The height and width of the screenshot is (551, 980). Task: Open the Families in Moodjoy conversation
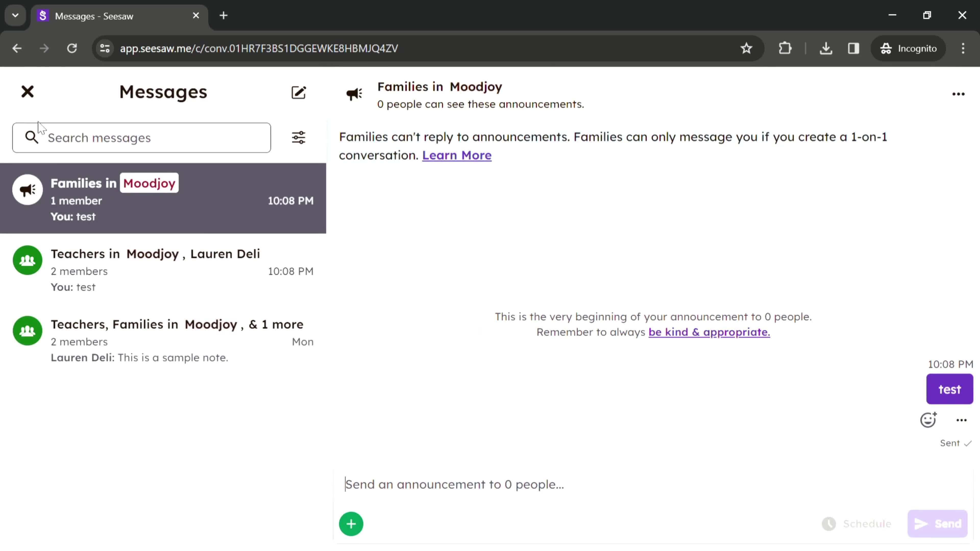[x=163, y=198]
